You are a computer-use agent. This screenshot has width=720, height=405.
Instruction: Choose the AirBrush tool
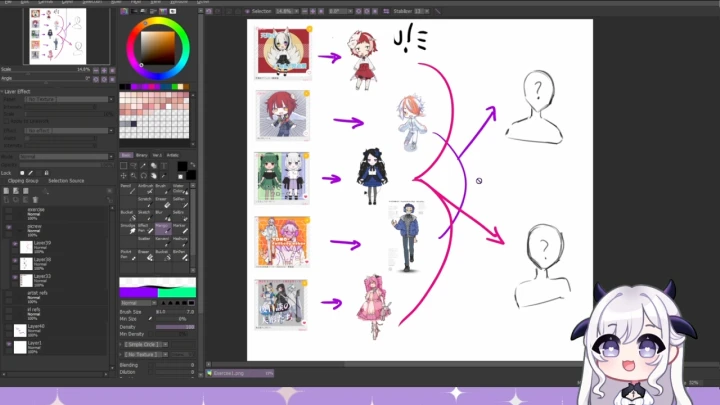(x=146, y=189)
